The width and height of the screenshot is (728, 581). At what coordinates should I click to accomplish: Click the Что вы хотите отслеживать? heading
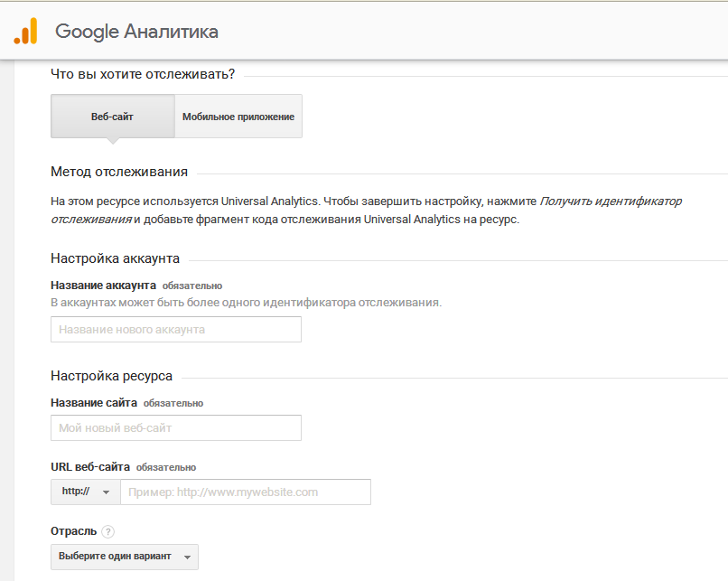pyautogui.click(x=143, y=74)
